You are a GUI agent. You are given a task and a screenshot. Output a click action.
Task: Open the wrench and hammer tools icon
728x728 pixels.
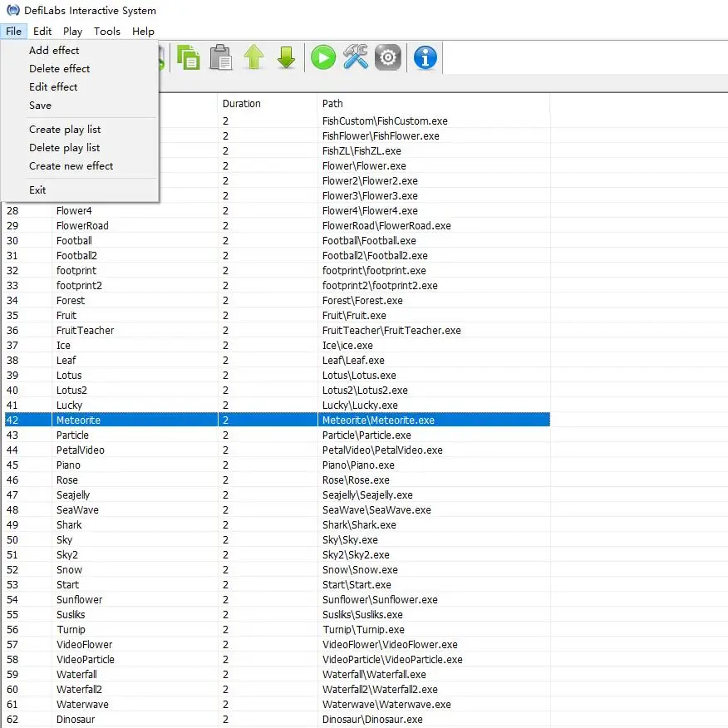[356, 57]
